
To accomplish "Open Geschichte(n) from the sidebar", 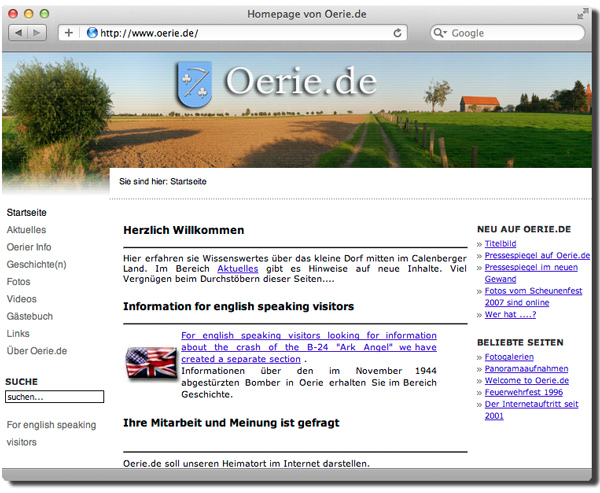I will pyautogui.click(x=36, y=264).
